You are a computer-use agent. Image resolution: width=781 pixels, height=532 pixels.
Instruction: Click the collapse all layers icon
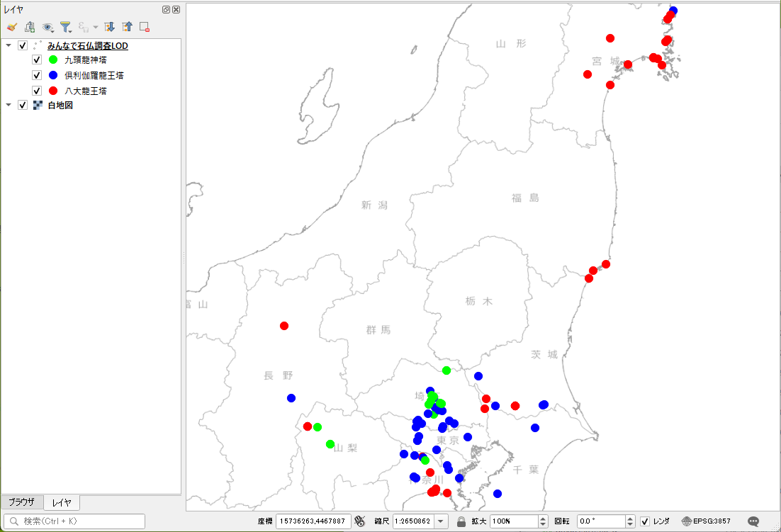pos(127,27)
